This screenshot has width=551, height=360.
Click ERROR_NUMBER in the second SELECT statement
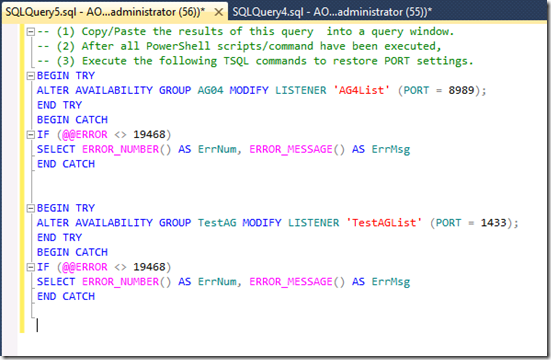pyautogui.click(x=120, y=282)
